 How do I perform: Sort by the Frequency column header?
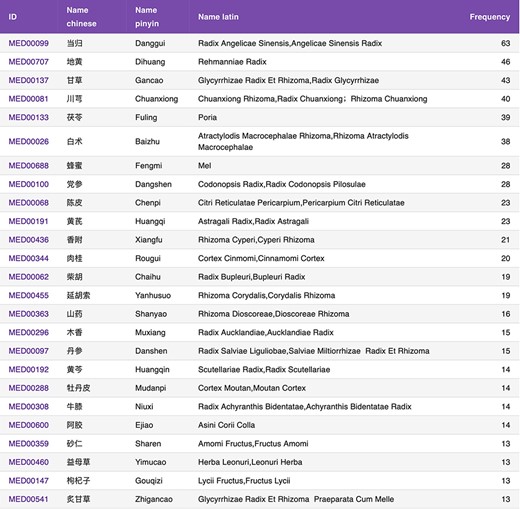point(490,17)
